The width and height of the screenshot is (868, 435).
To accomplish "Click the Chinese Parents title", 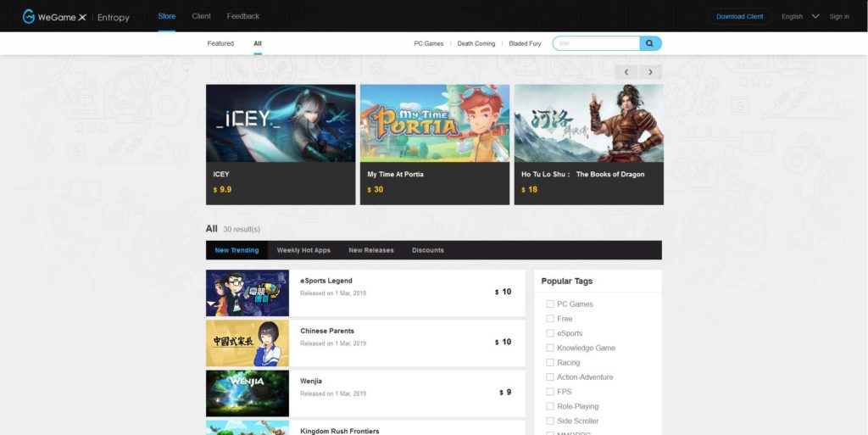I will [327, 331].
